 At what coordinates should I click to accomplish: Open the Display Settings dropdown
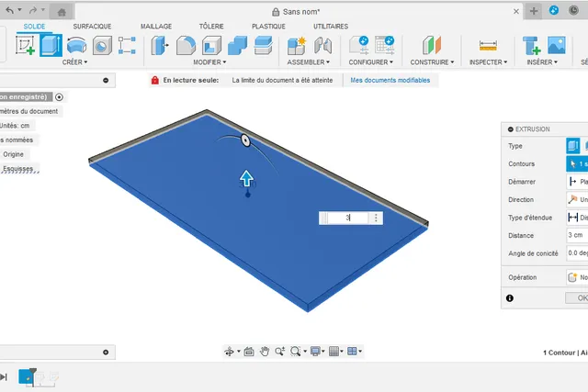pos(317,352)
